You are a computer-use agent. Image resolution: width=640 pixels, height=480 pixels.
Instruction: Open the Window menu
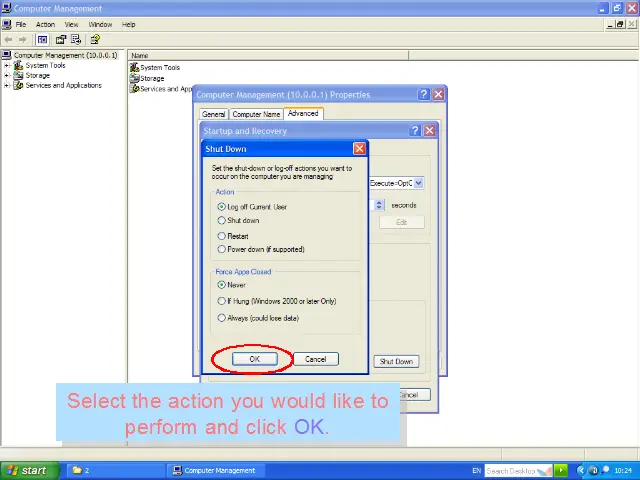(x=100, y=24)
